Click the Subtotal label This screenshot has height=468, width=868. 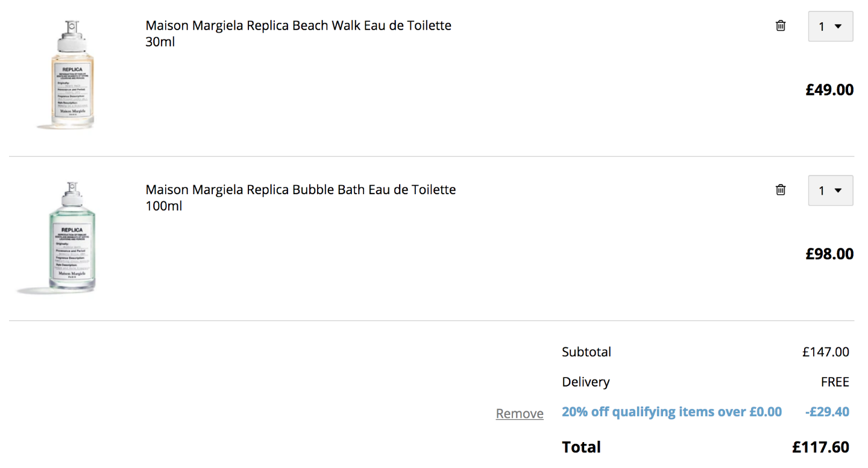(x=587, y=352)
